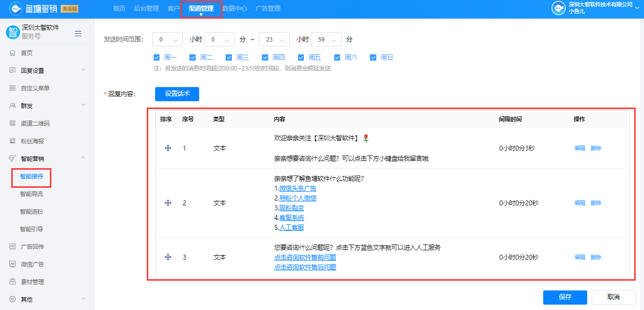Image resolution: width=644 pixels, height=310 pixels.
Task: Click the drag-sort handle for row 1
Action: 168,148
